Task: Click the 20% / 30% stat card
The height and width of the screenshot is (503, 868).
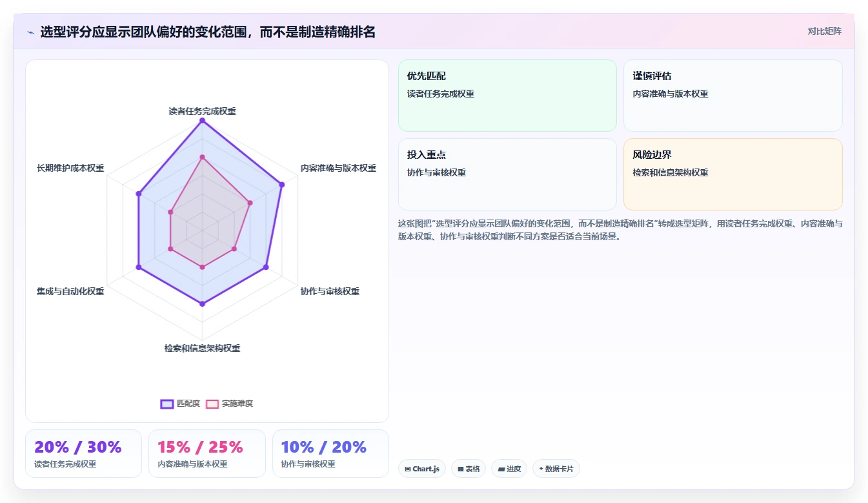Action: [x=83, y=454]
